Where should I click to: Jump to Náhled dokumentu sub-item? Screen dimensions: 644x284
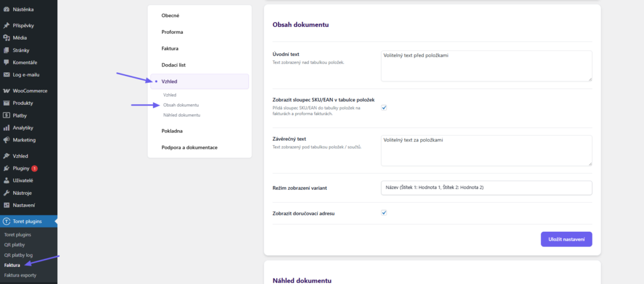pyautogui.click(x=182, y=116)
